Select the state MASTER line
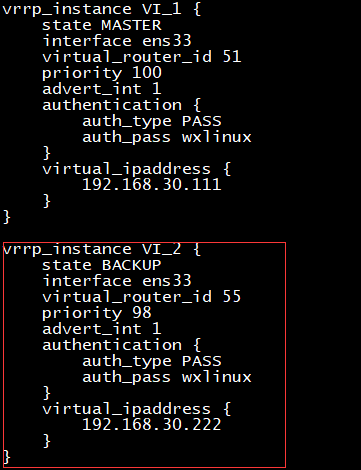This screenshot has width=361, height=470. (102, 25)
